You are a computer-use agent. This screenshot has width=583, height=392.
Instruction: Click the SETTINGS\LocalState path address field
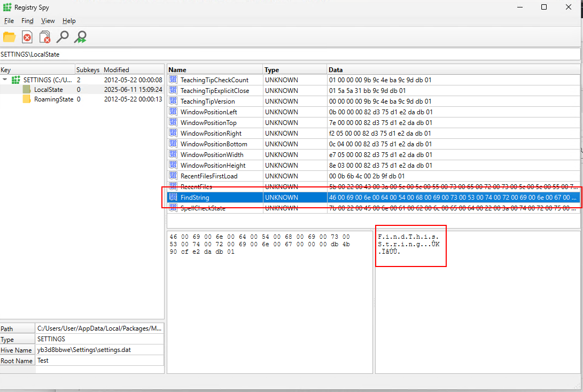[290, 54]
